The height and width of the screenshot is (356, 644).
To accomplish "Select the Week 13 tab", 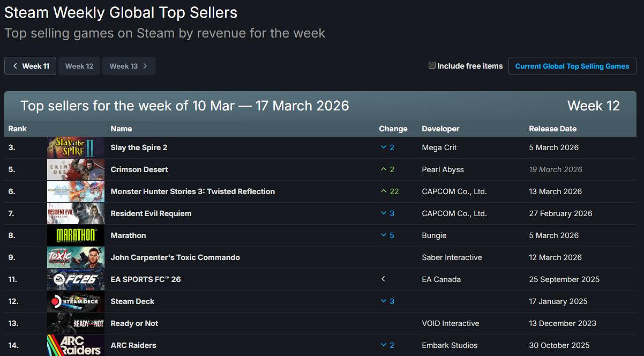I will pos(123,66).
